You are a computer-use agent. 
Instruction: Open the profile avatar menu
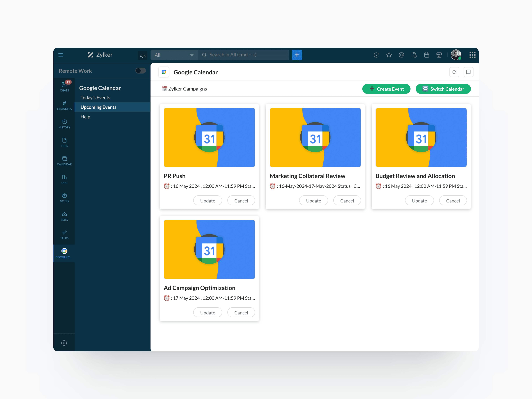[456, 55]
